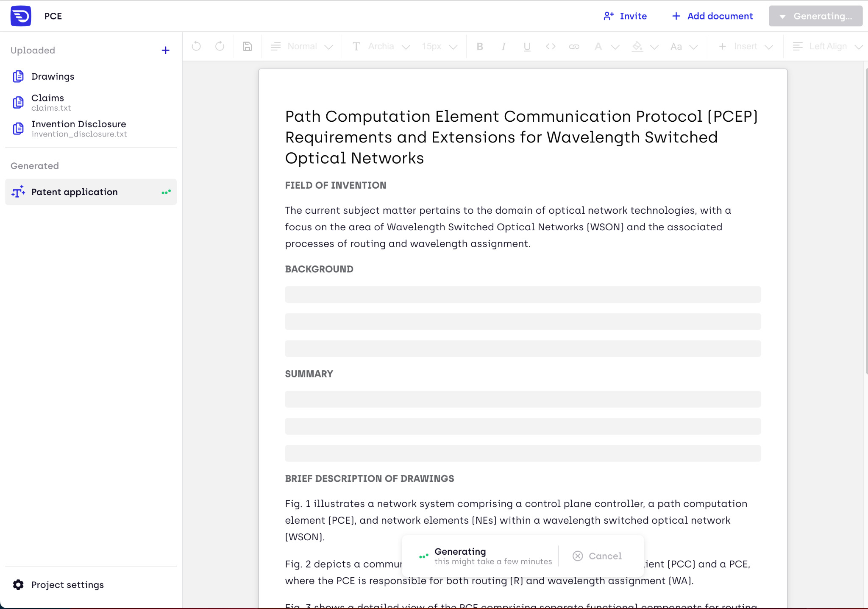Click the Invite link

[x=625, y=16]
